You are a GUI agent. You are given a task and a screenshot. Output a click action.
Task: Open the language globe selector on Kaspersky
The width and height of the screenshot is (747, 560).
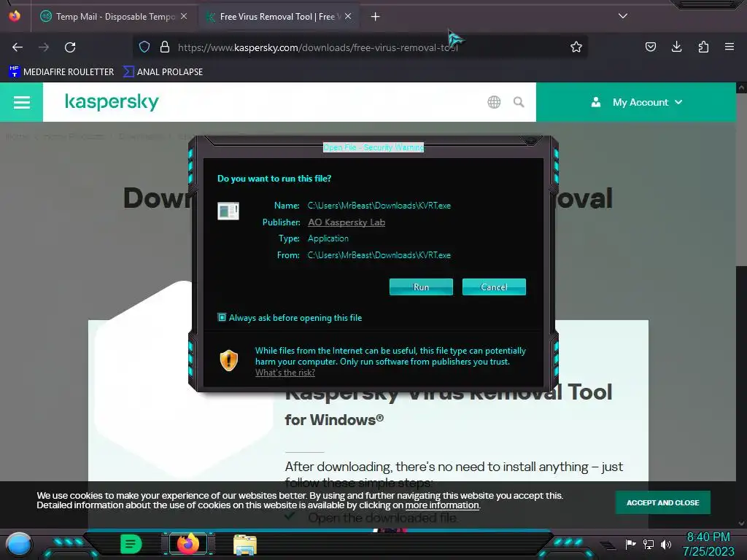pos(494,102)
